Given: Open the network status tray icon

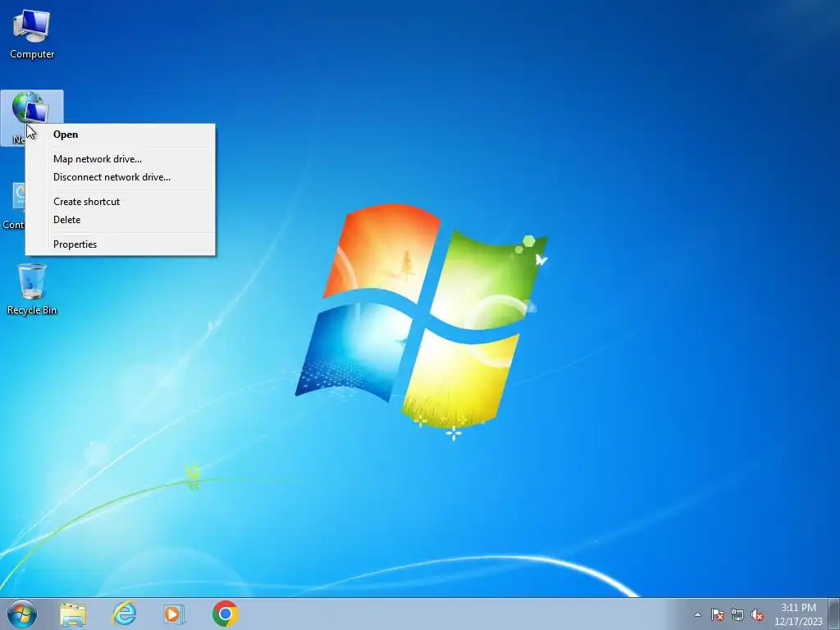Looking at the screenshot, I should (x=737, y=614).
